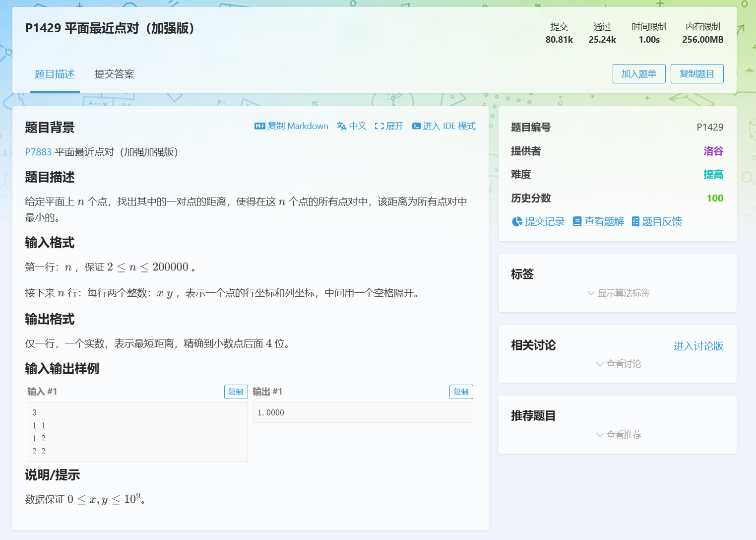
Task: Copy sample output #1
Action: point(461,392)
